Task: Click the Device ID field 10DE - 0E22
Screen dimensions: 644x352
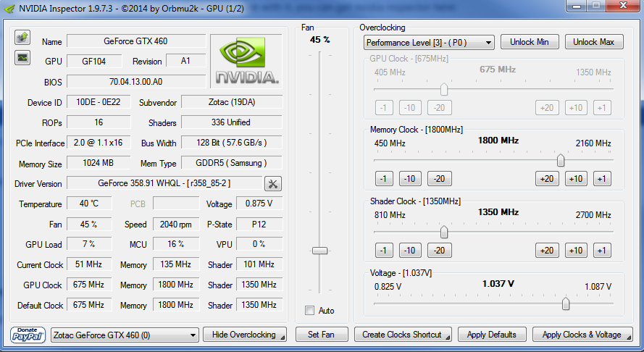Action: coord(99,102)
